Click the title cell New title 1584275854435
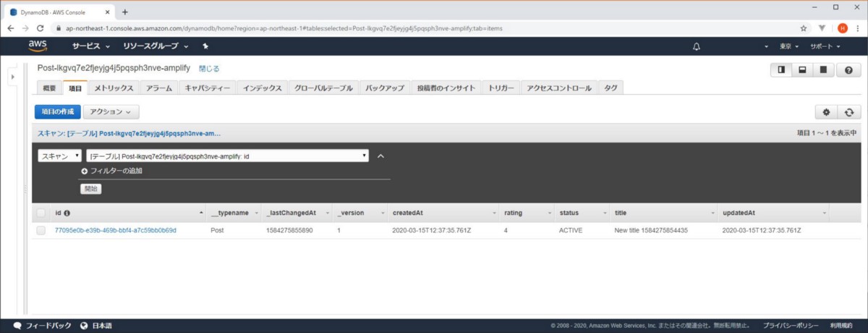 652,231
